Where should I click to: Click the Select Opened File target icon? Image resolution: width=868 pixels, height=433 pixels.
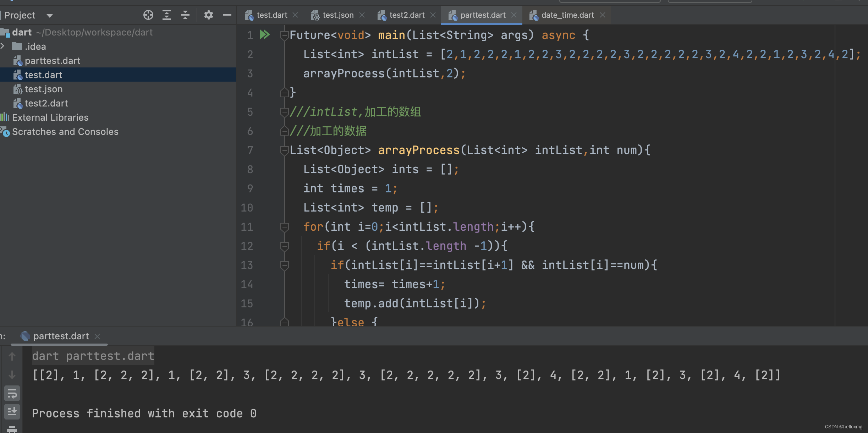[148, 15]
